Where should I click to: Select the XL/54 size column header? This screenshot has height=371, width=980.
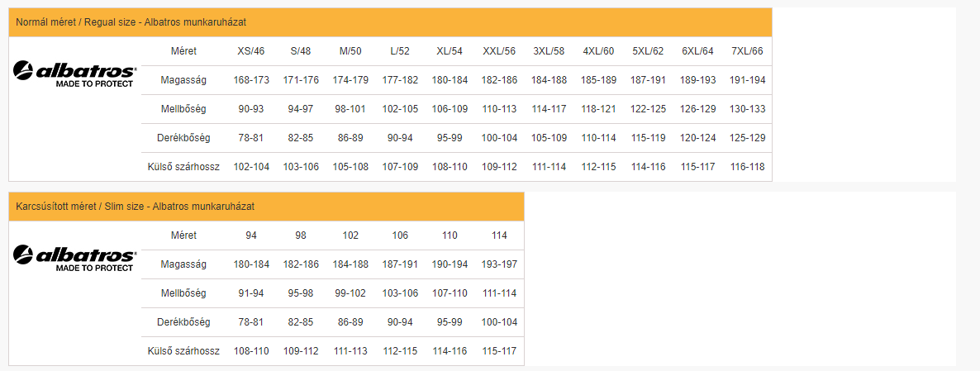[x=450, y=51]
